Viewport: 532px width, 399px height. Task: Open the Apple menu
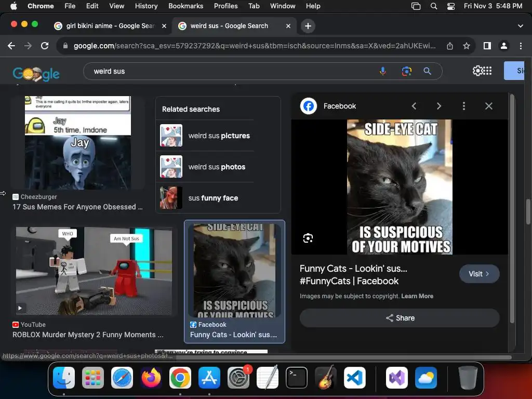(x=13, y=6)
